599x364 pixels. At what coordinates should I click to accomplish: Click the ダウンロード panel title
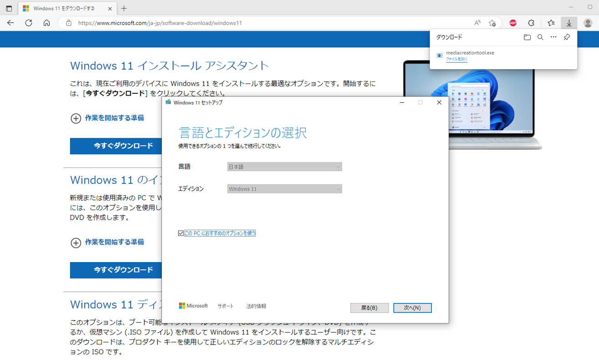[449, 37]
